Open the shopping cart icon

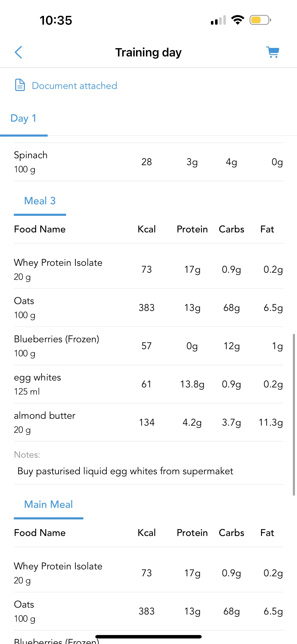pyautogui.click(x=273, y=52)
